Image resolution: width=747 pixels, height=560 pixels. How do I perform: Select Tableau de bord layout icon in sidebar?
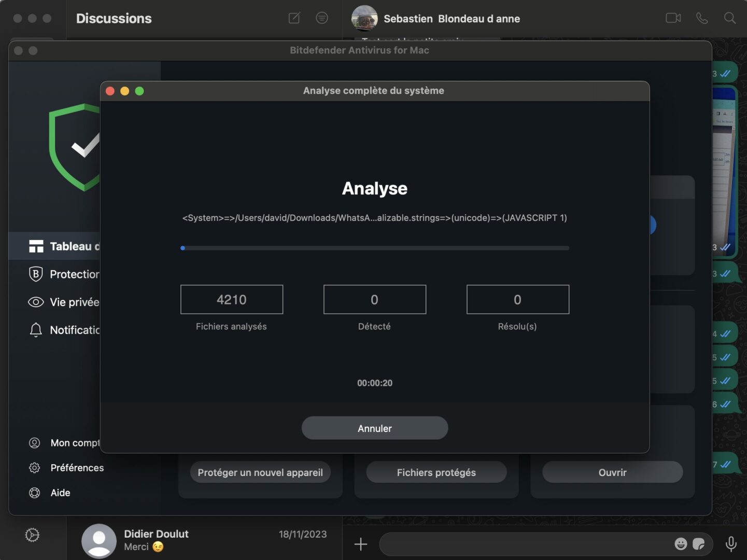pyautogui.click(x=36, y=246)
